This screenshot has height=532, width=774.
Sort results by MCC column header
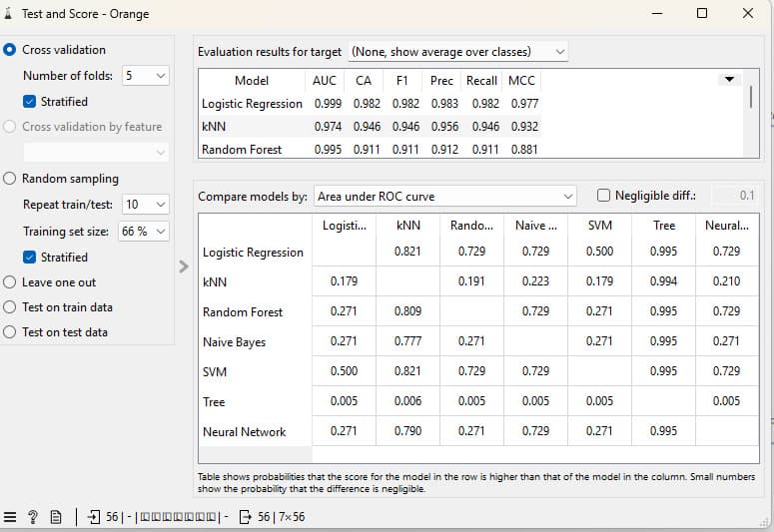[x=521, y=81]
